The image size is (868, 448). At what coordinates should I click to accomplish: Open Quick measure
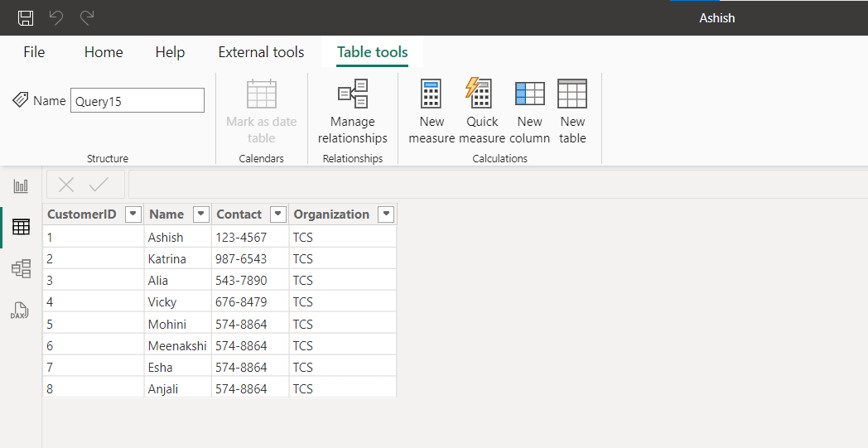coord(481,112)
